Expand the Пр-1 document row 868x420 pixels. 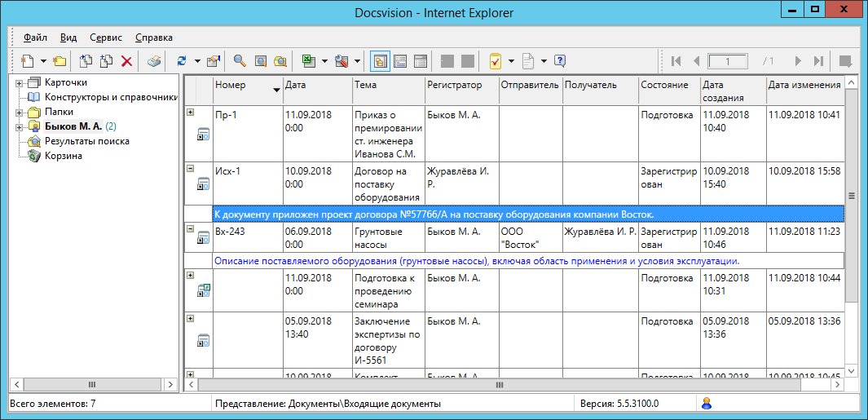pyautogui.click(x=191, y=112)
